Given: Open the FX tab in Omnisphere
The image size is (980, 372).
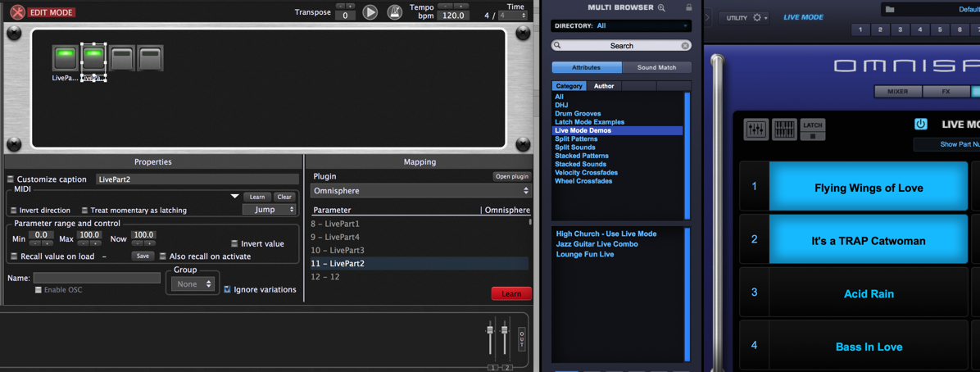Looking at the screenshot, I should tap(946, 91).
